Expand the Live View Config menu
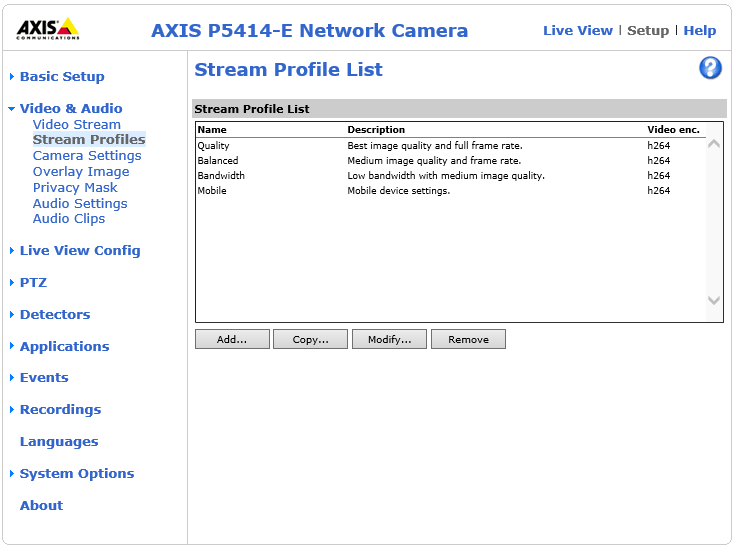The image size is (736, 552). [80, 251]
